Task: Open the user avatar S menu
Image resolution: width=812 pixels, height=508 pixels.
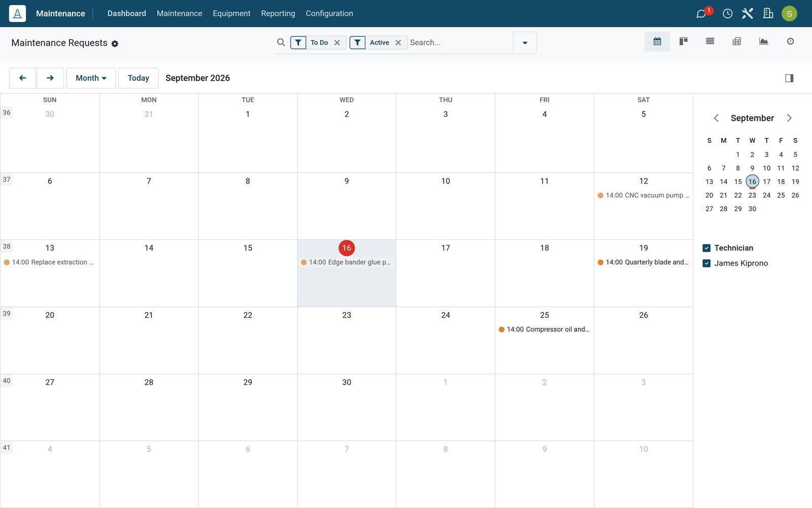Action: (x=789, y=14)
